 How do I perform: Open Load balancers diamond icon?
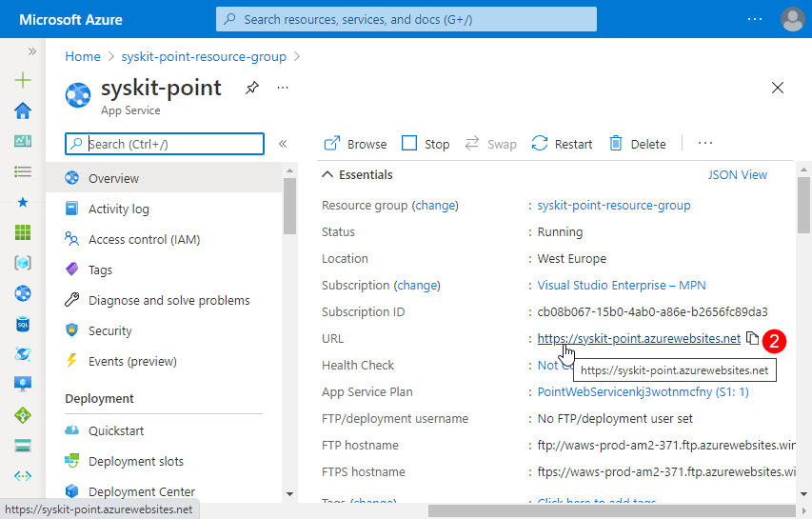tap(23, 415)
